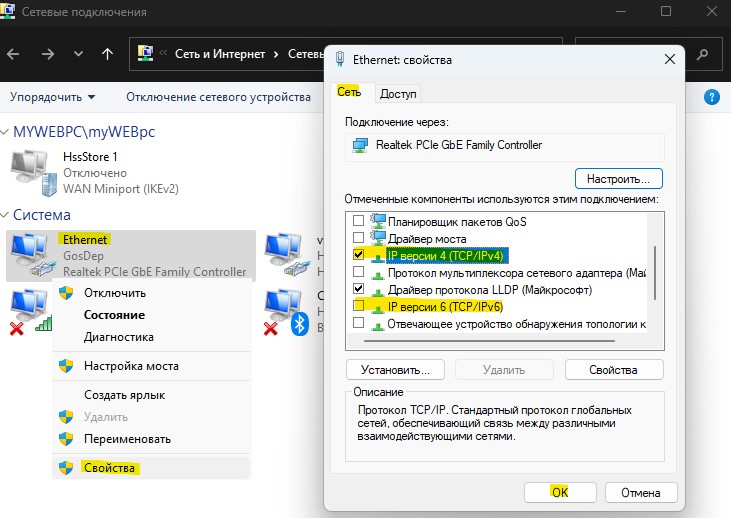This screenshot has height=519, width=731.
Task: Collapse the Система group
Action: (5, 215)
